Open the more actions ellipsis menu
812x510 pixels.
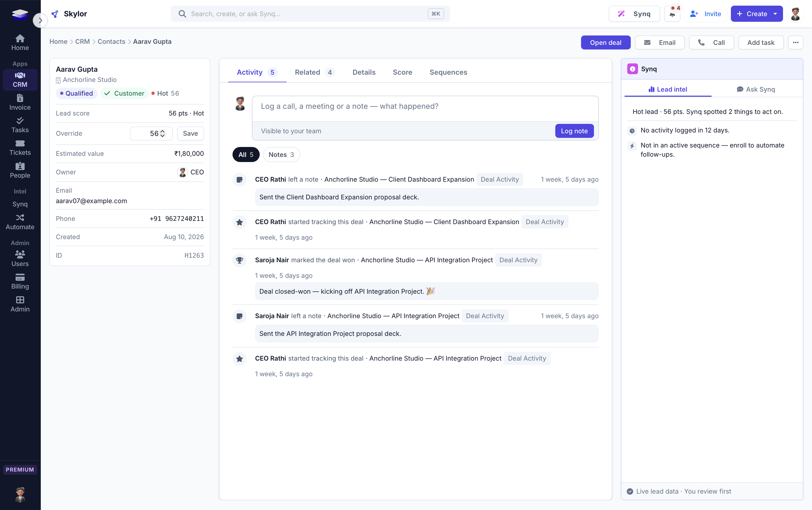coord(795,42)
